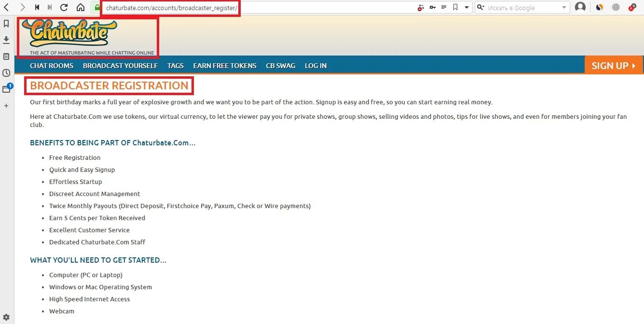Viewport: 644px width, 324px height.
Task: Click the 'Free Registration' list item
Action: pos(75,158)
